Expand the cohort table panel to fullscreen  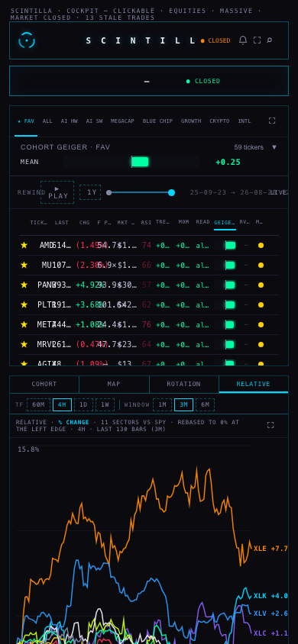[272, 121]
